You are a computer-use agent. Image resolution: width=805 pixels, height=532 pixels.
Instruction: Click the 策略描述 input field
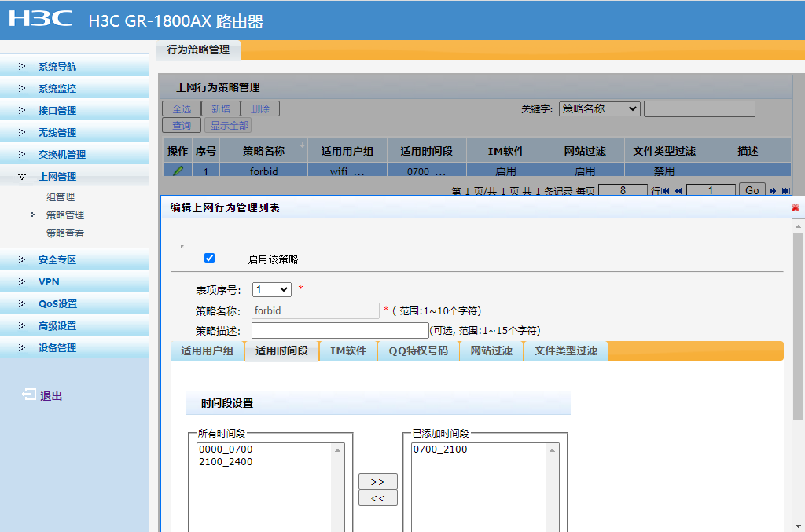[x=340, y=330]
